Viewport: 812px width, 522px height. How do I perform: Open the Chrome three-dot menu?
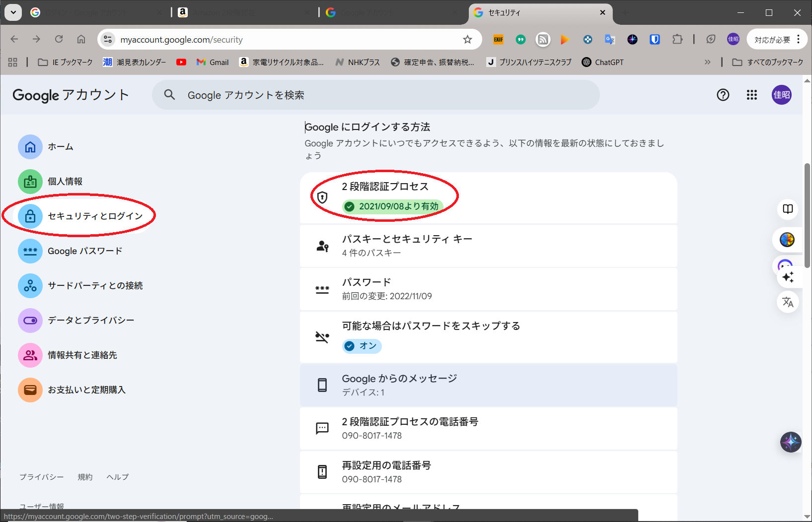coord(798,39)
